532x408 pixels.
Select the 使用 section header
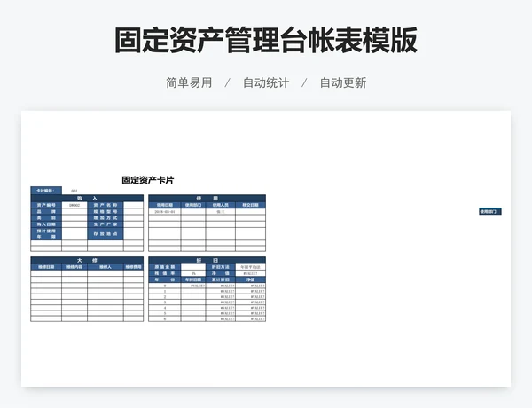coord(207,198)
